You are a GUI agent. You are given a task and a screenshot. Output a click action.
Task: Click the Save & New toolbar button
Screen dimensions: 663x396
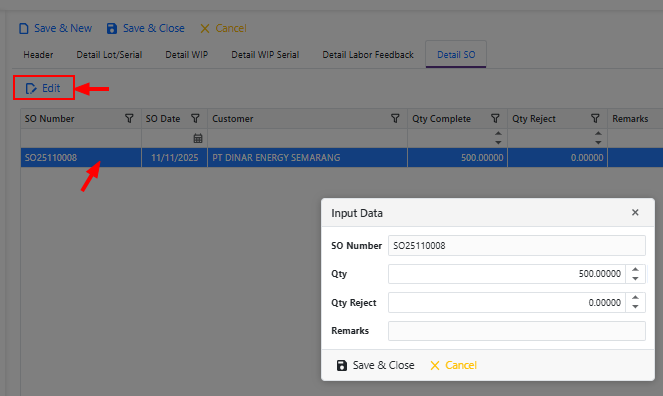tap(55, 28)
